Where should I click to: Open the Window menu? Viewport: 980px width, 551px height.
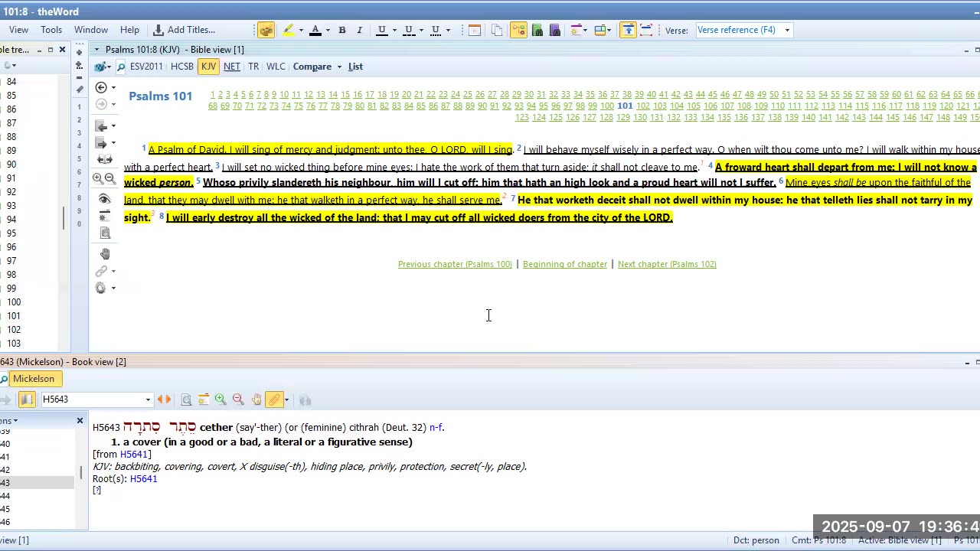click(90, 30)
